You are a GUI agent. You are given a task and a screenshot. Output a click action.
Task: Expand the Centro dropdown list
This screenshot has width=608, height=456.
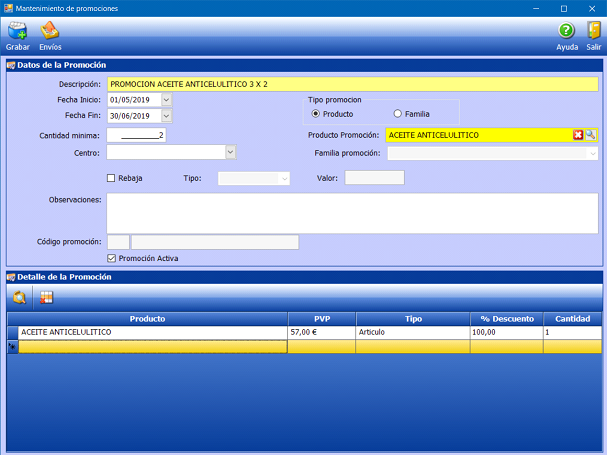230,152
